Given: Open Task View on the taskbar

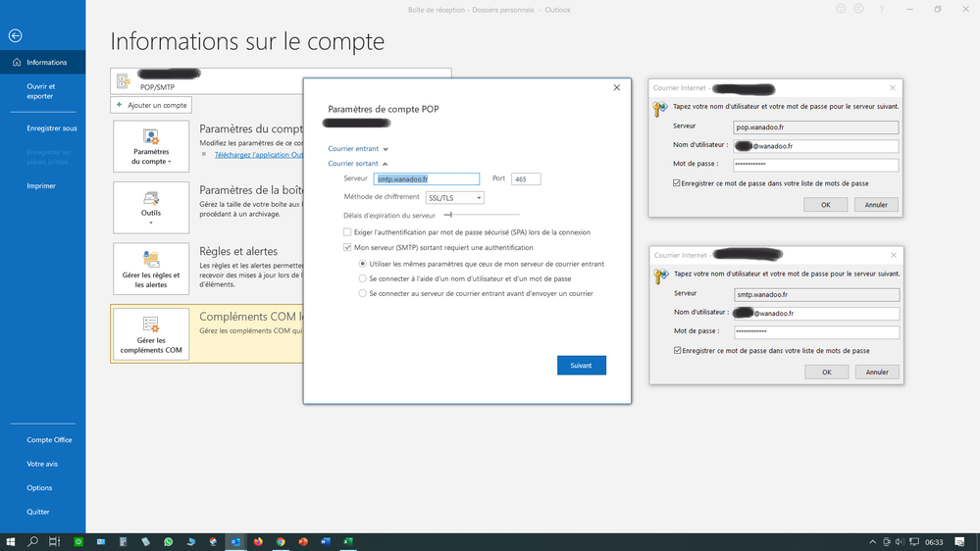Looking at the screenshot, I should click(x=54, y=541).
